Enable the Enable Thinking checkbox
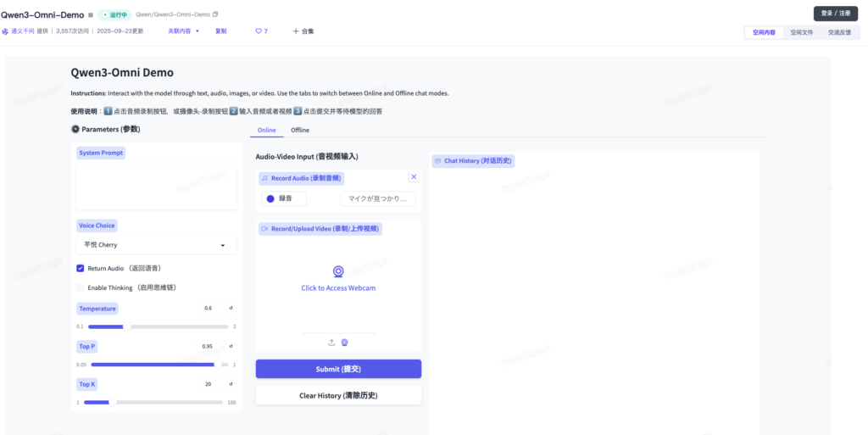The height and width of the screenshot is (435, 868). pos(81,287)
